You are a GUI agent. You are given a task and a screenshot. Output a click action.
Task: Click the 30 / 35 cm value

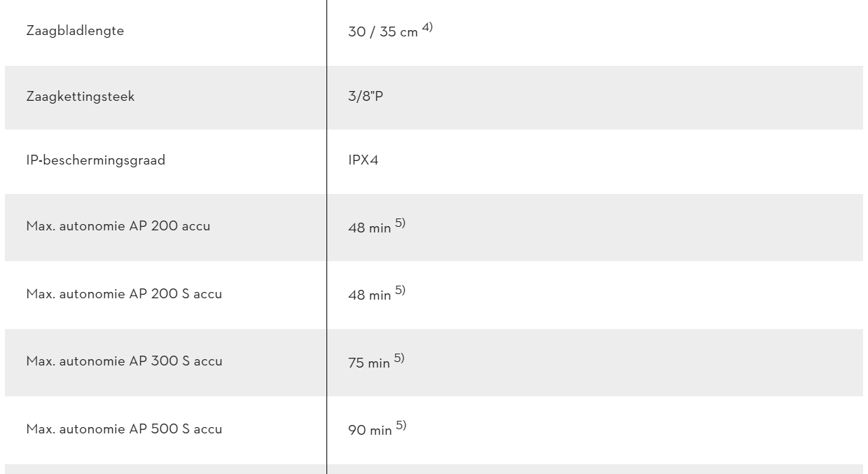[383, 33]
